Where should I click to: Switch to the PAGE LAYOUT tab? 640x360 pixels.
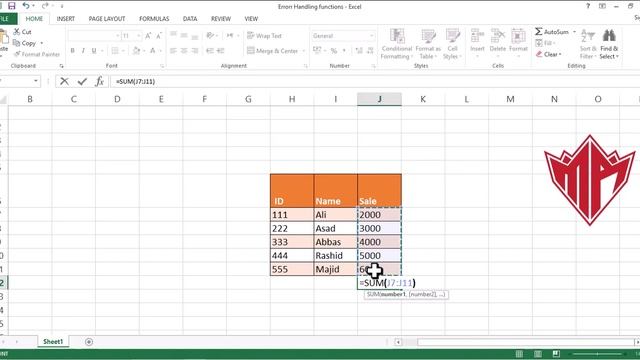click(107, 19)
